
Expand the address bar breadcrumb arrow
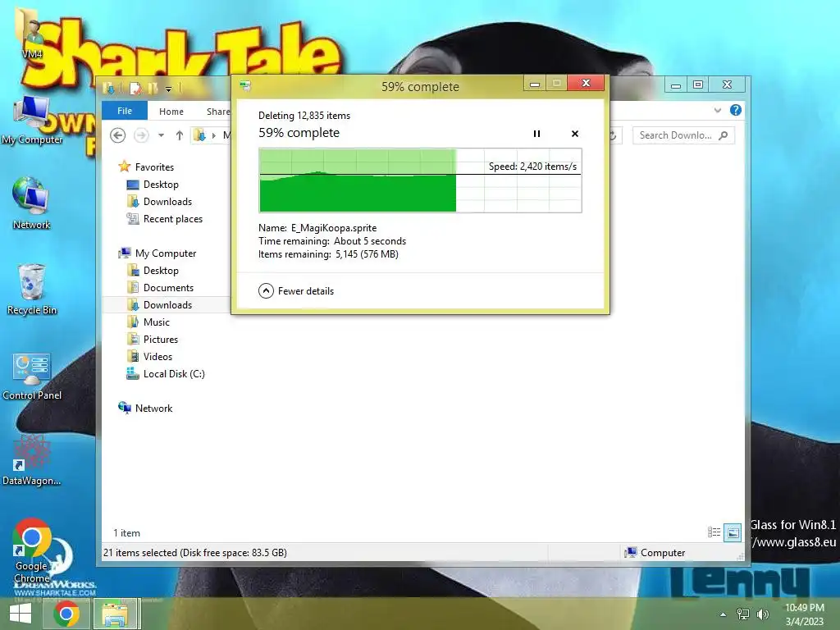214,135
